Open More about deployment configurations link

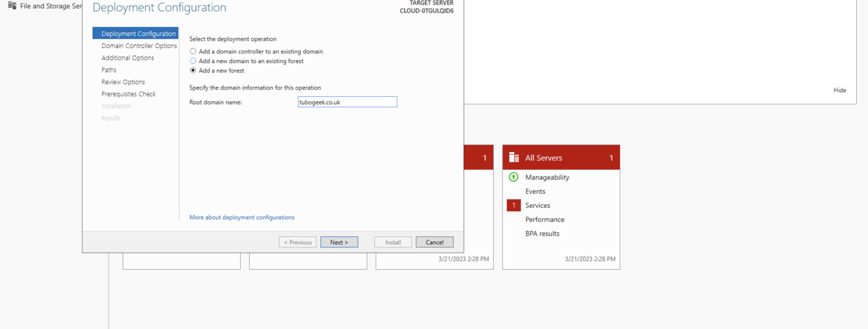point(241,217)
